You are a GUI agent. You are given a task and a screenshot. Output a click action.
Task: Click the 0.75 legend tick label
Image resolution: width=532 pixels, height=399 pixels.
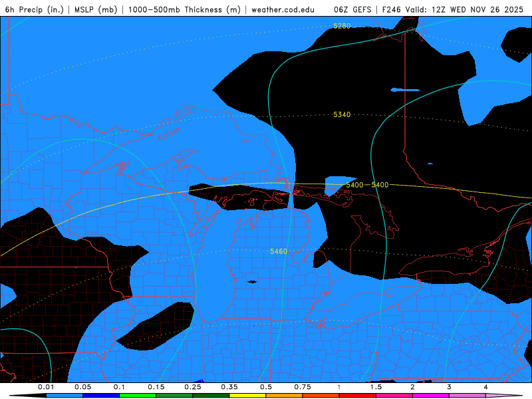pos(303,387)
